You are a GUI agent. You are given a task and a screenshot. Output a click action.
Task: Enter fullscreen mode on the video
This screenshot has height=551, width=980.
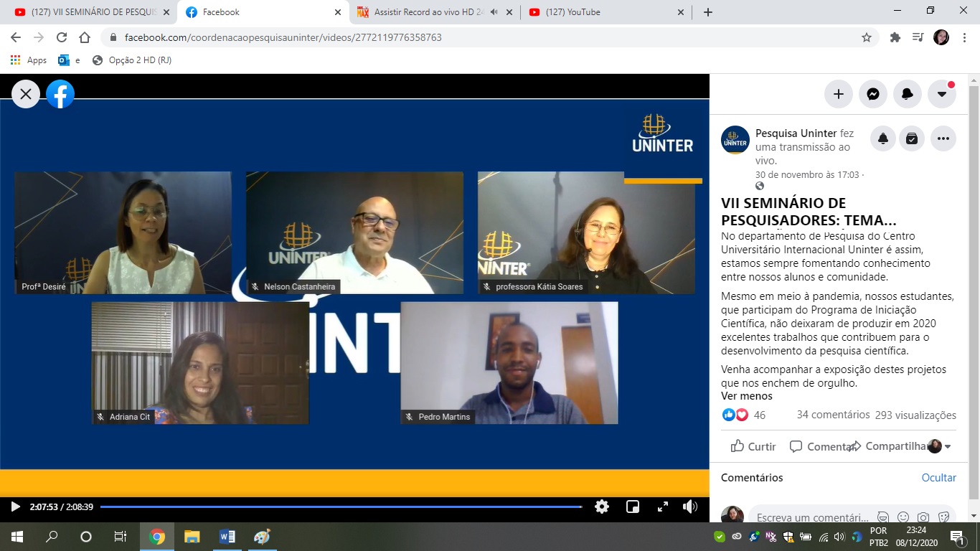click(x=663, y=507)
